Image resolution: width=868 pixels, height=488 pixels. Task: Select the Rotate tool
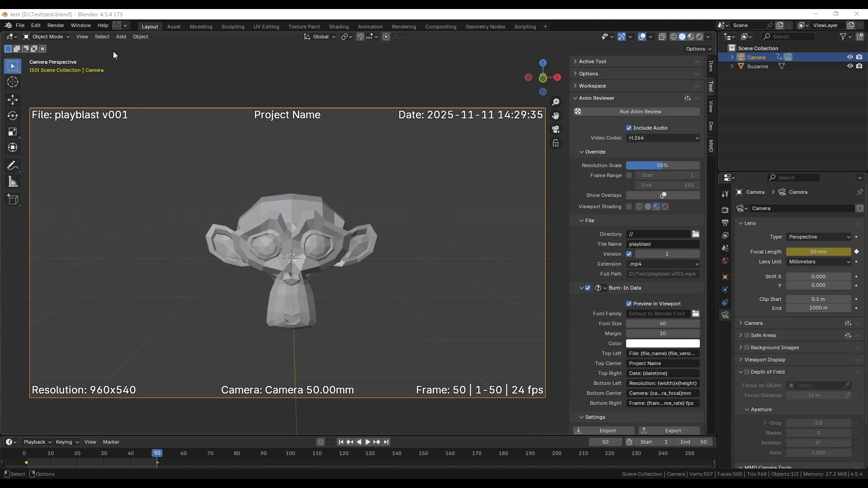[13, 116]
